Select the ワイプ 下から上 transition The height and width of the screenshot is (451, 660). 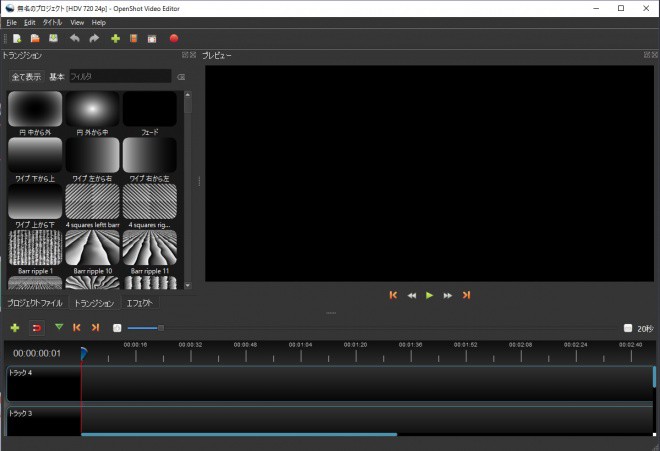tap(35, 155)
